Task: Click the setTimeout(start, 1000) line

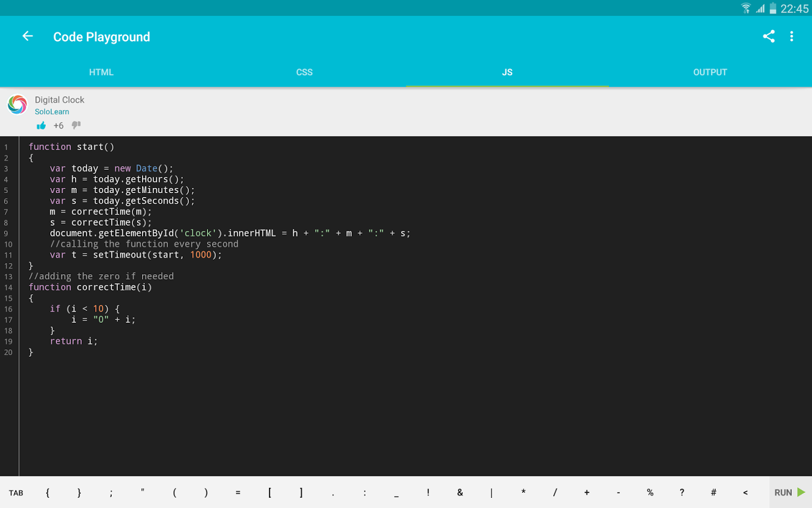Action: [x=136, y=255]
